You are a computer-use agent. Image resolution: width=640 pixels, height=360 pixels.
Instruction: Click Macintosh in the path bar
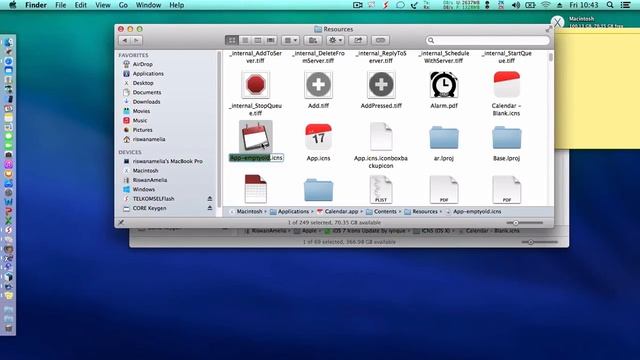click(246, 211)
